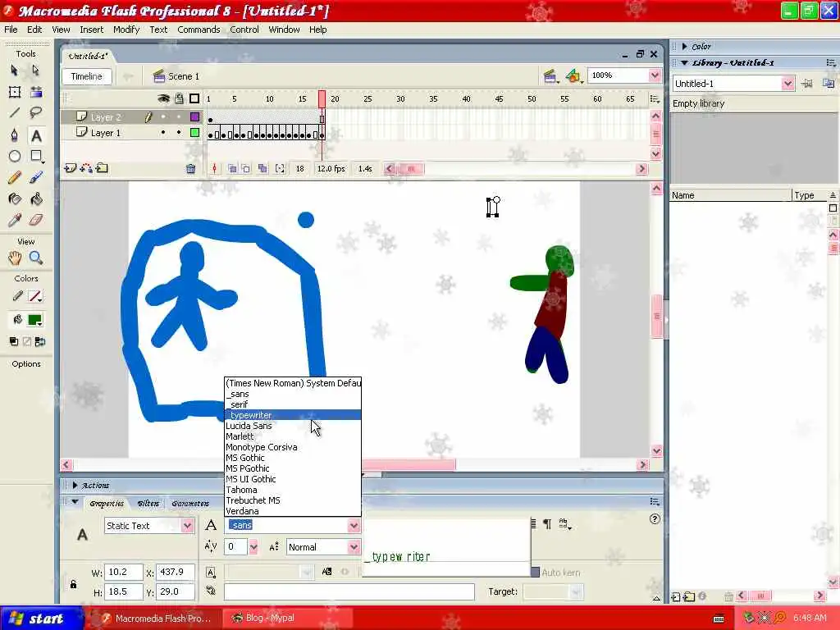Select the Free Transform tool
The height and width of the screenshot is (630, 840).
15,92
